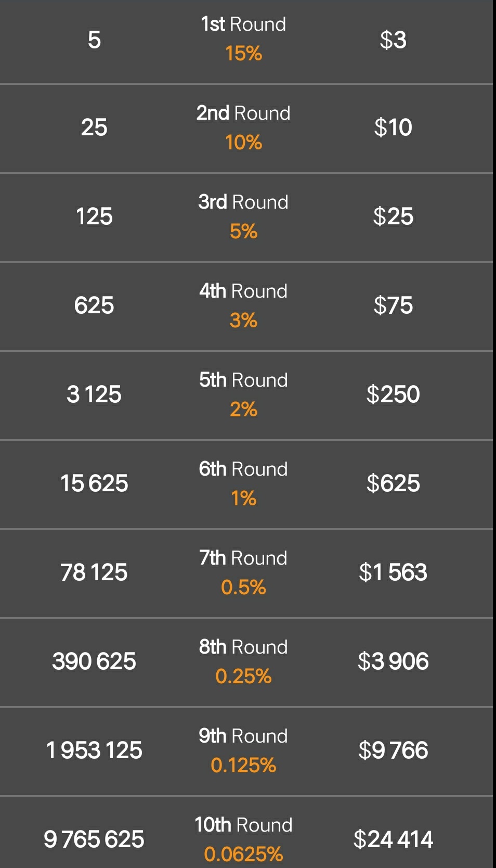Select the 3rd Round 5% entry

pos(243,216)
